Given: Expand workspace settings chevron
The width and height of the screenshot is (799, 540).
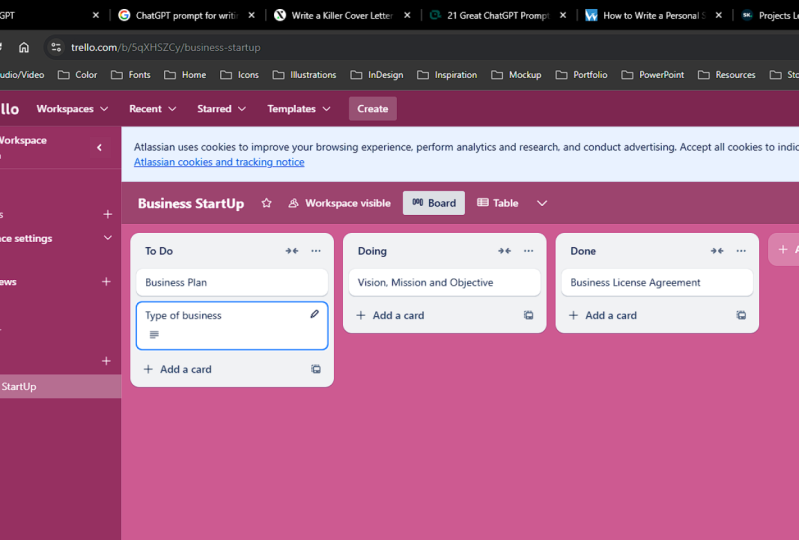Looking at the screenshot, I should pyautogui.click(x=108, y=238).
